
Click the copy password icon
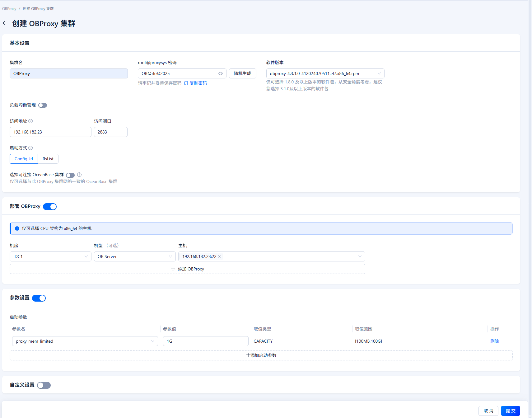point(186,83)
